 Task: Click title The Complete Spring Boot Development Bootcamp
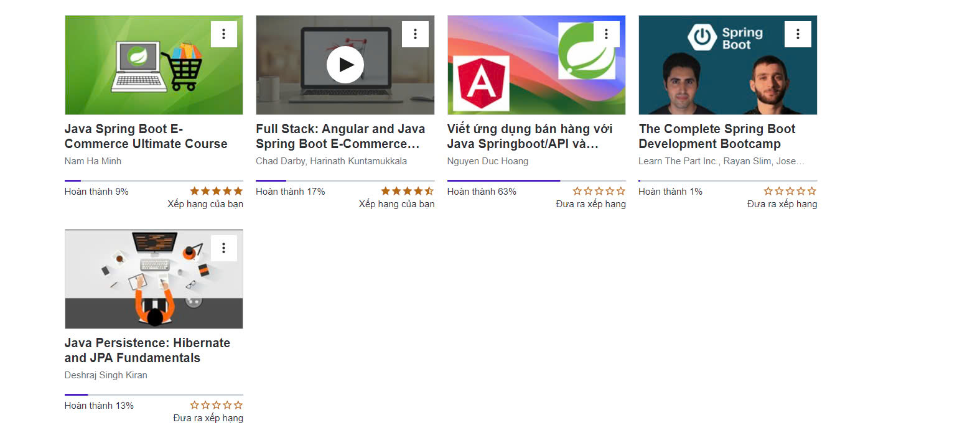tap(717, 136)
